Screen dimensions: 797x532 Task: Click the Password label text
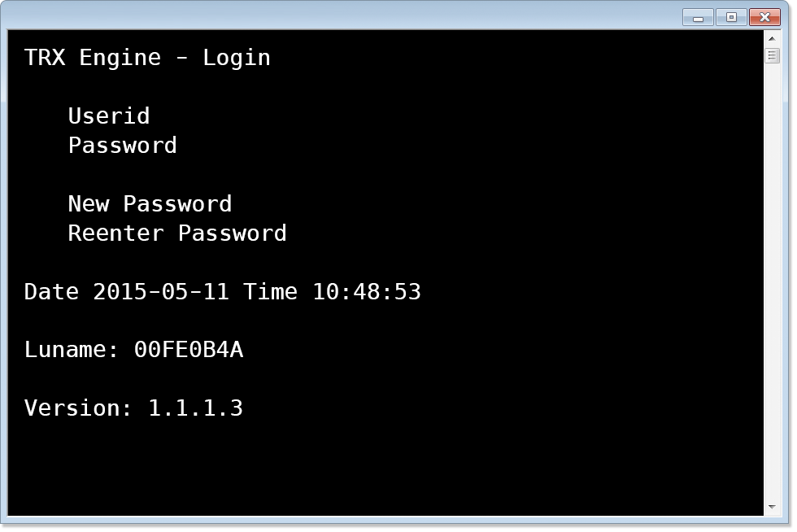pyautogui.click(x=122, y=146)
